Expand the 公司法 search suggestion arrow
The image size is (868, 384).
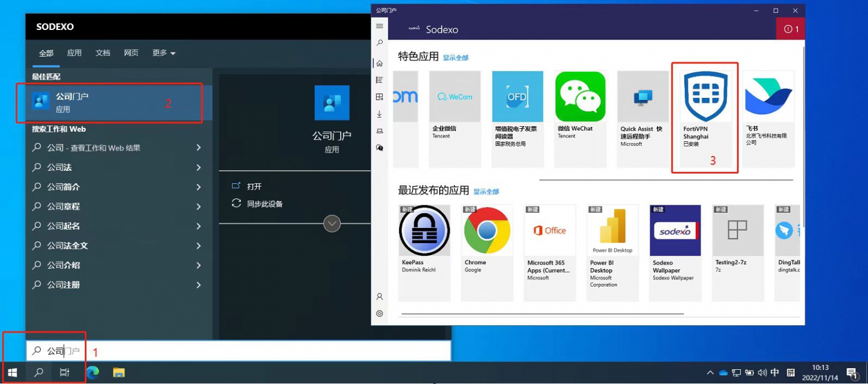click(198, 167)
